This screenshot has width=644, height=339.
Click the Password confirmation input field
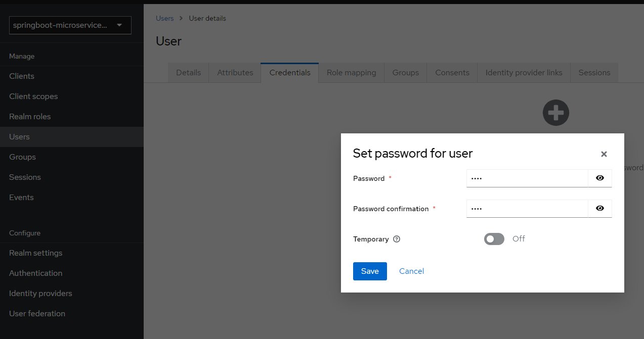(527, 209)
